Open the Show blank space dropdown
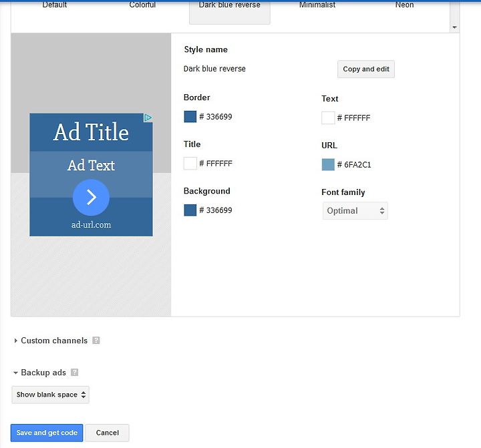This screenshot has height=448, width=481. point(50,395)
